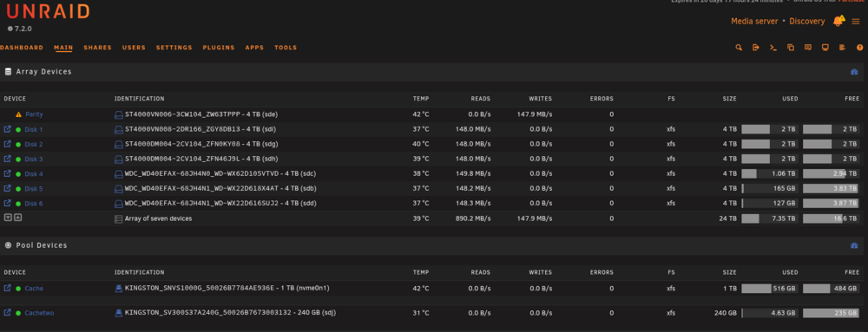Click the UNRAID logo
Viewport: 868px width, 332px height.
(48, 11)
